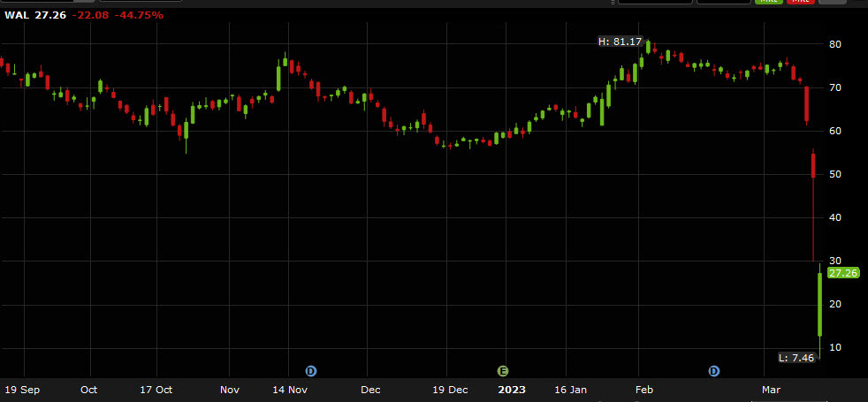Click the dividend marker near 14 Nov

[310, 371]
